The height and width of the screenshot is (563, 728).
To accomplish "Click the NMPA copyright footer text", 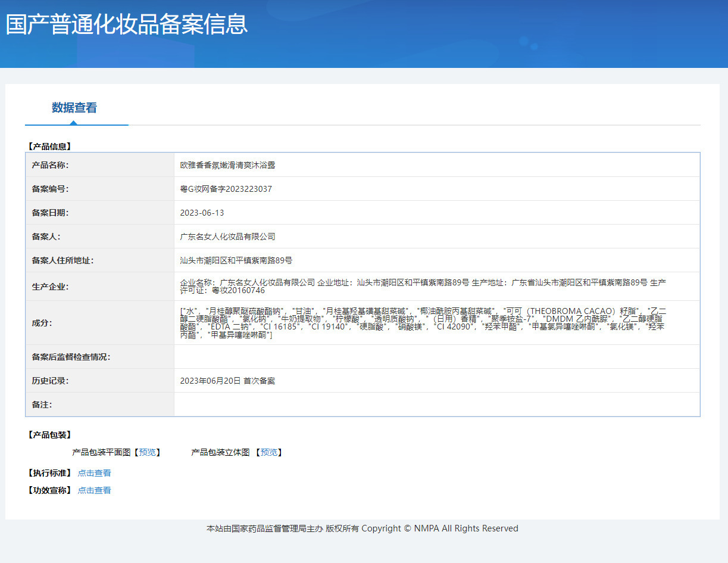I will pos(362,528).
